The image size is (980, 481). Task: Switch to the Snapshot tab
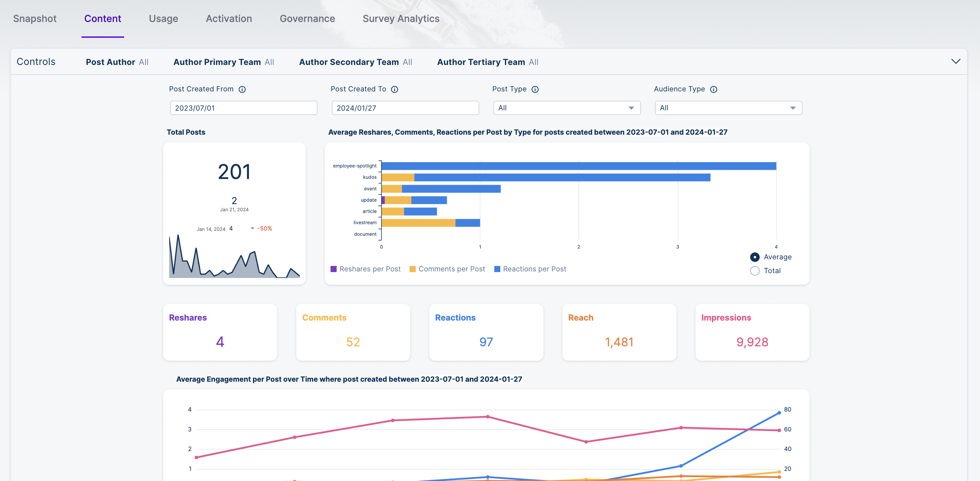pyautogui.click(x=35, y=19)
